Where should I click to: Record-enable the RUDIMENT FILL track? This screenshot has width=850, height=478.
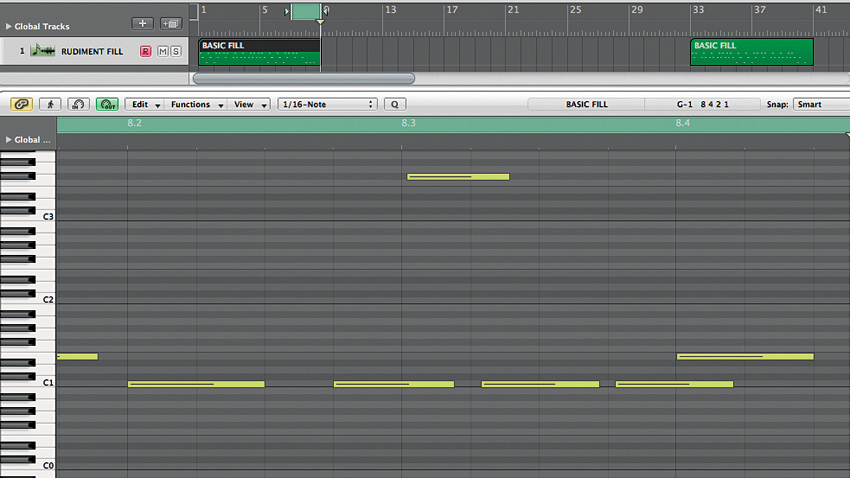coord(145,51)
